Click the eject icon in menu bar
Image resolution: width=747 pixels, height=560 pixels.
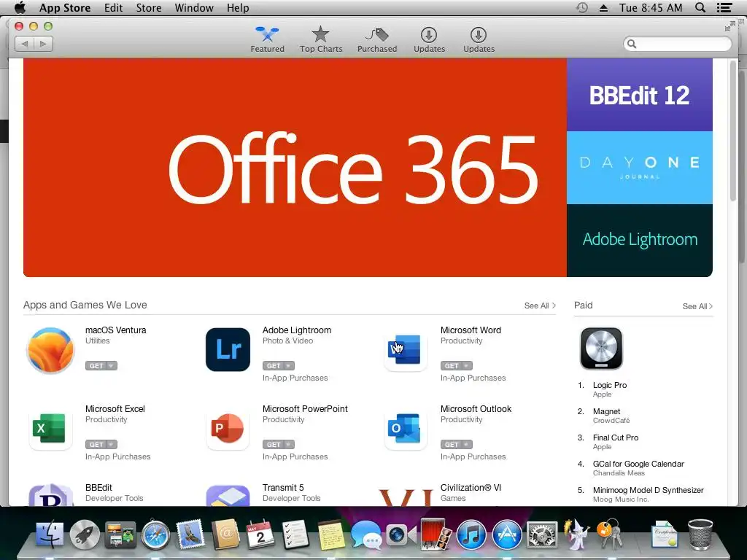point(603,8)
